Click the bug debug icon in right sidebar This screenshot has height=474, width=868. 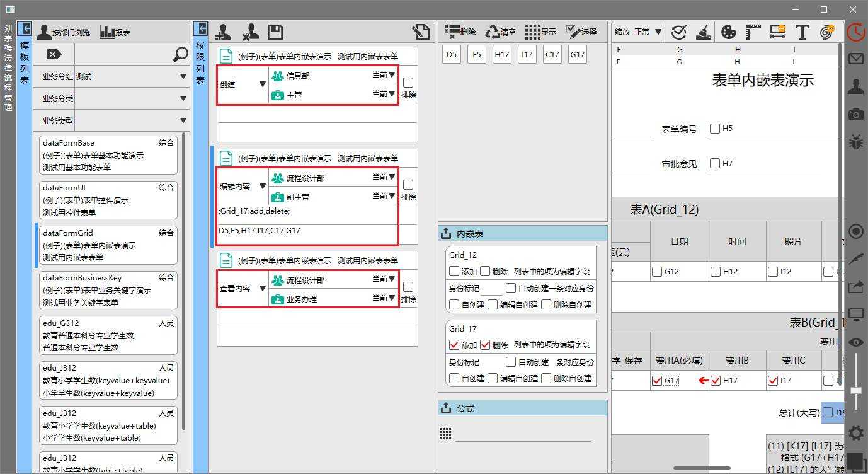[855, 141]
